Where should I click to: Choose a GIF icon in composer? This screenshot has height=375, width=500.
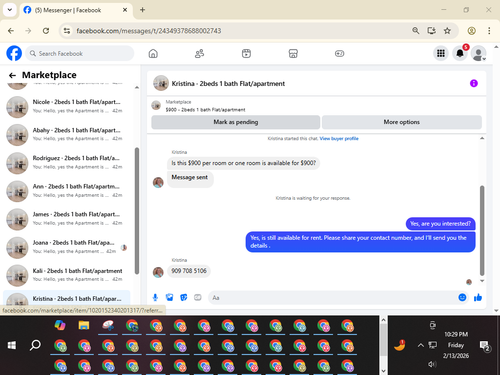coord(198,297)
